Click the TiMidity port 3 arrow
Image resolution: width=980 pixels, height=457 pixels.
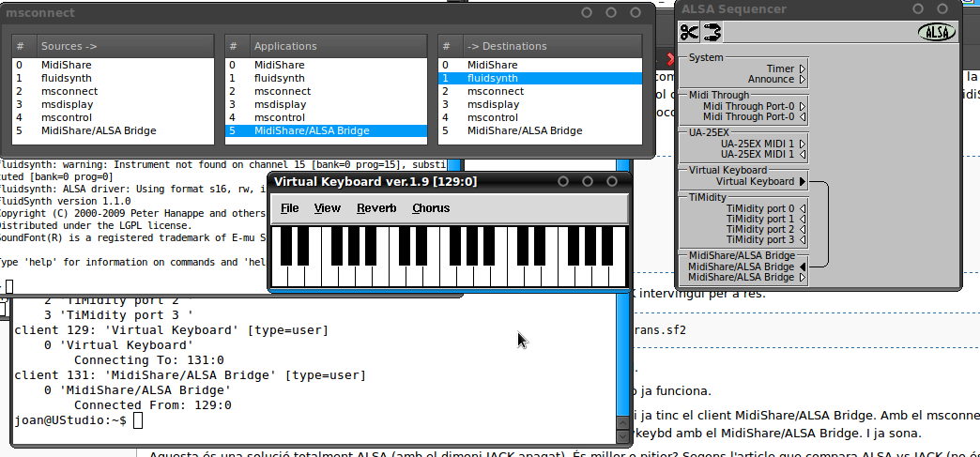point(803,239)
